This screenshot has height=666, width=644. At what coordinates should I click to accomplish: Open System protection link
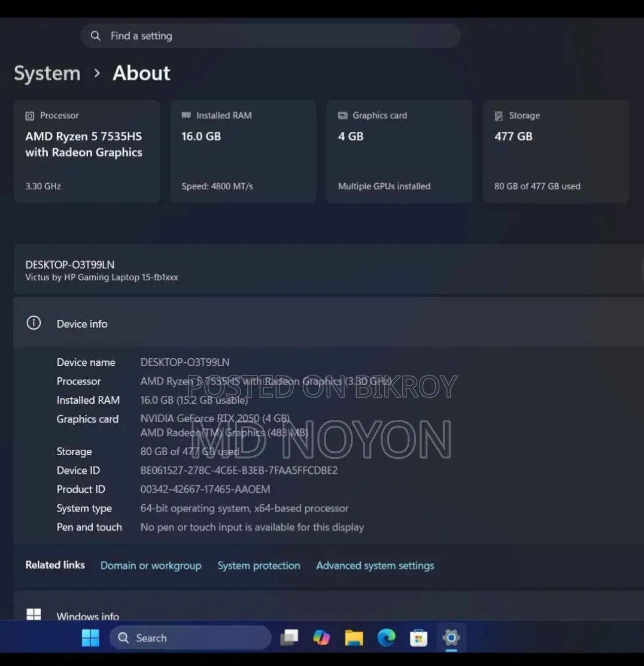pyautogui.click(x=259, y=565)
